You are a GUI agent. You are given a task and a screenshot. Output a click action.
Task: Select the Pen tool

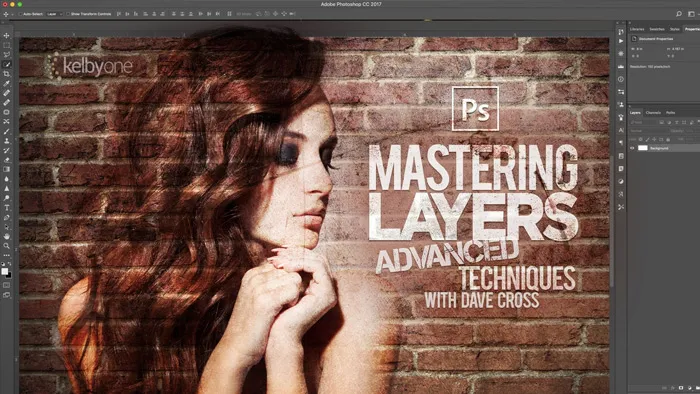(x=6, y=217)
